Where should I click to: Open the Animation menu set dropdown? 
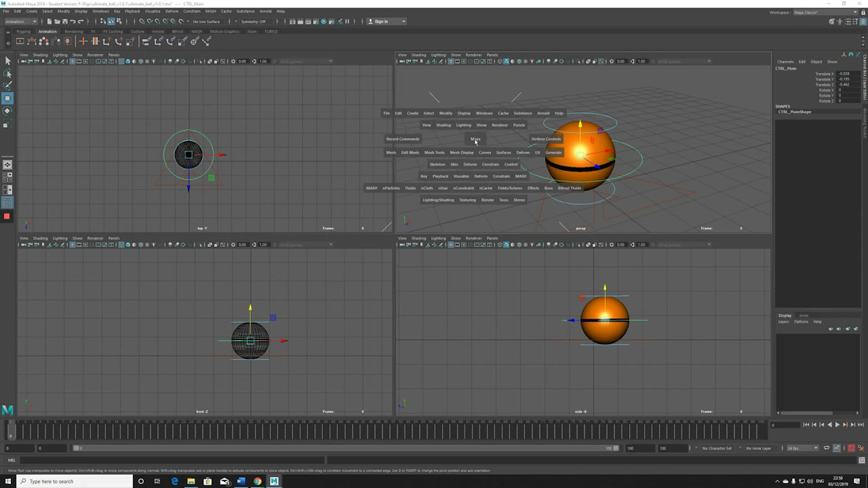point(21,22)
